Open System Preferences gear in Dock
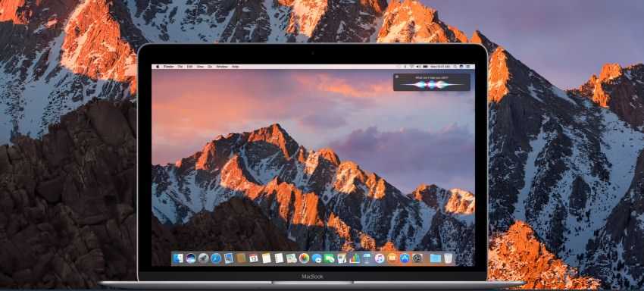The image size is (644, 291). click(417, 258)
